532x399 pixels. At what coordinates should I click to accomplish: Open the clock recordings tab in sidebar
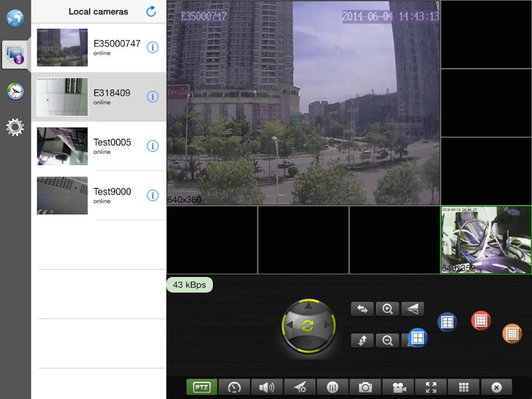[15, 91]
